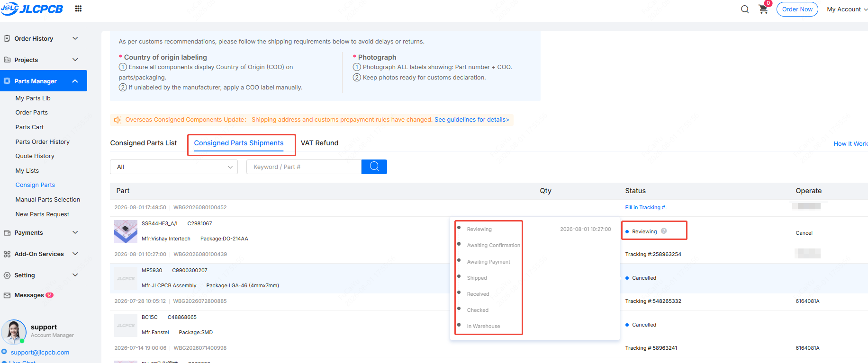The image size is (868, 363).
Task: Open Parts Cart in sidebar
Action: click(x=29, y=127)
